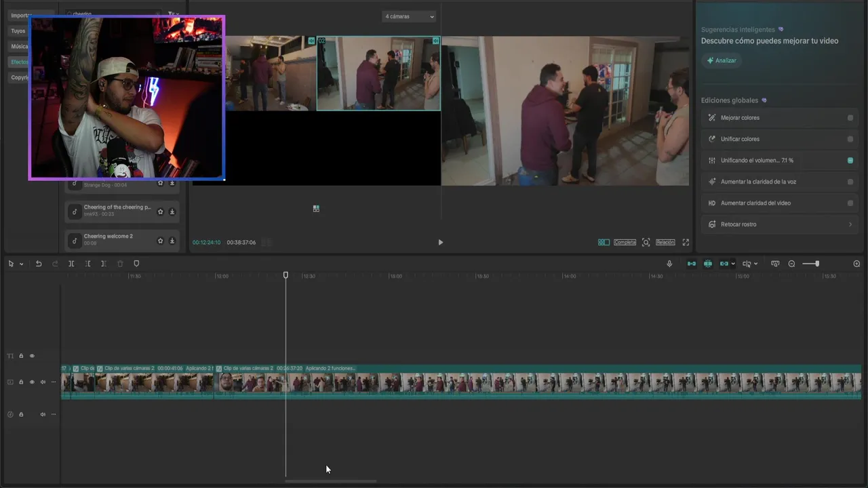
Task: Toggle Unificando el volumen checkbox
Action: tap(850, 161)
